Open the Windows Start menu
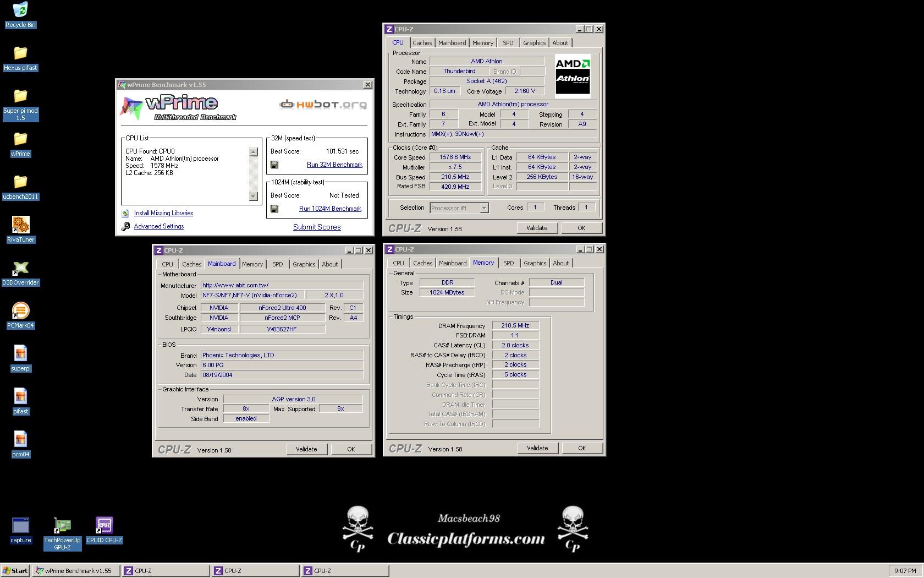The image size is (924, 578). tap(15, 571)
